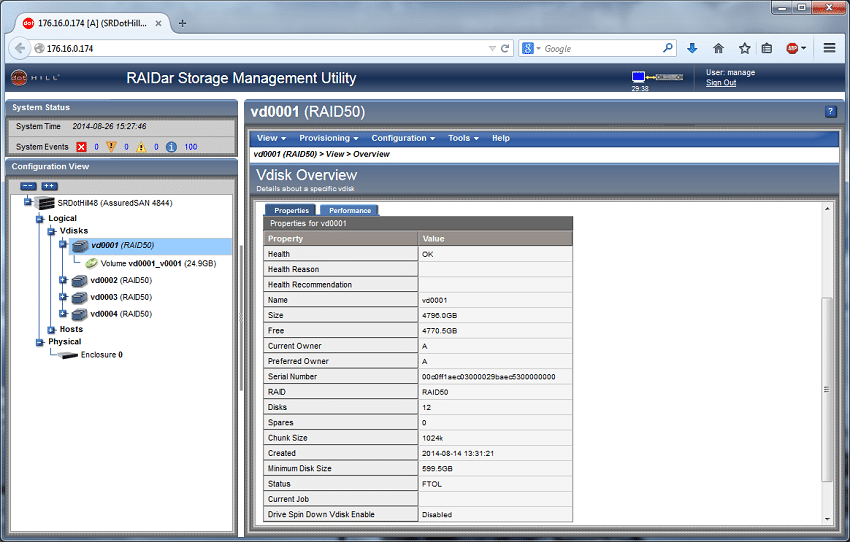
Task: Expand the vd0003 vdisk node
Action: click(63, 297)
